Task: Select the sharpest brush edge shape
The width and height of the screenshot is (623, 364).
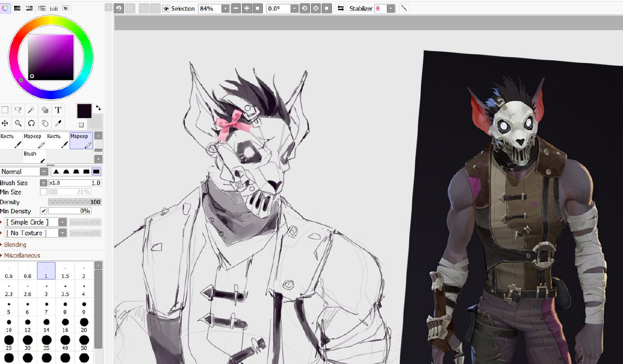Action: [x=56, y=172]
